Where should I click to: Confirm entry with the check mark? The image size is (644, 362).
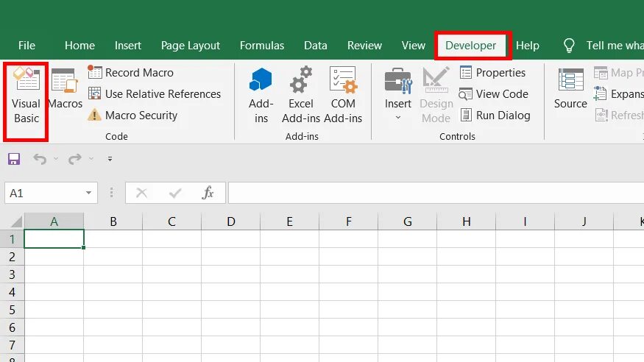(175, 193)
